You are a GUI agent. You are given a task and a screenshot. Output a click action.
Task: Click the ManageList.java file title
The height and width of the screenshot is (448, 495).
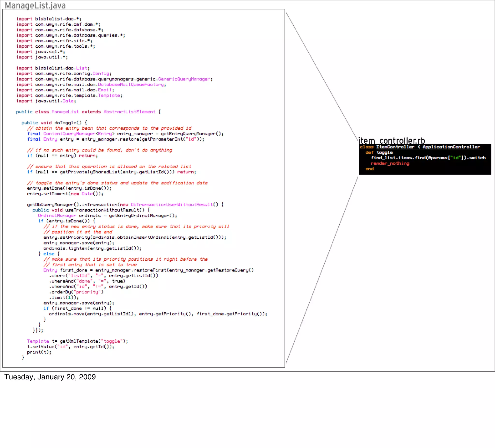pyautogui.click(x=35, y=5)
